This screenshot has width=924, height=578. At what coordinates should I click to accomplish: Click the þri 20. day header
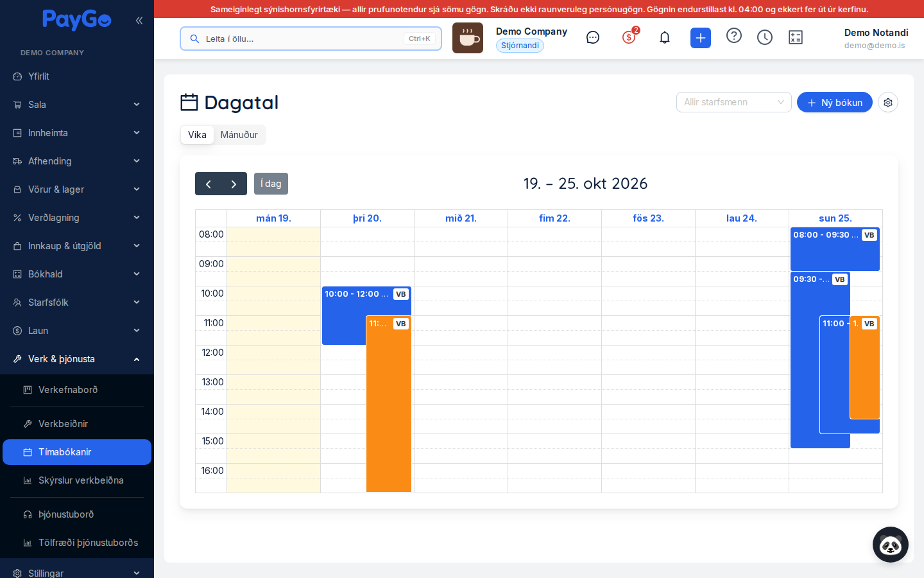point(367,218)
